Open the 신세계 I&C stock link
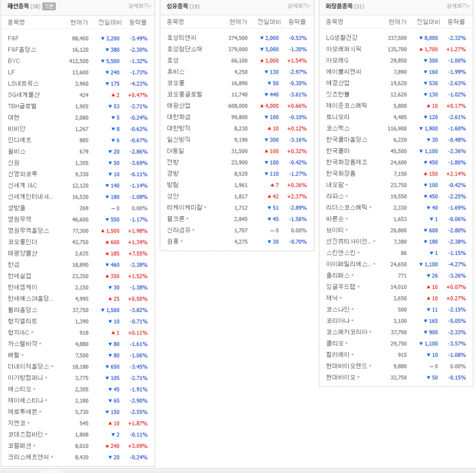476x473 pixels. (22, 186)
